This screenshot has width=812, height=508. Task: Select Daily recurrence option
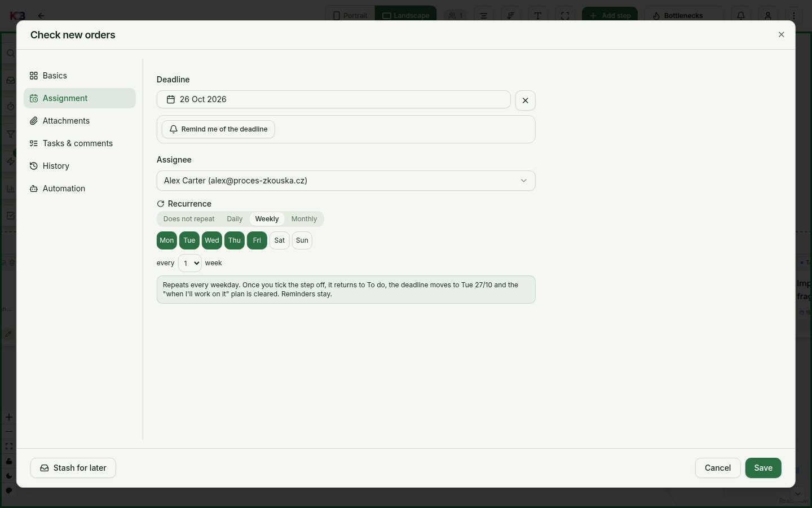(235, 219)
